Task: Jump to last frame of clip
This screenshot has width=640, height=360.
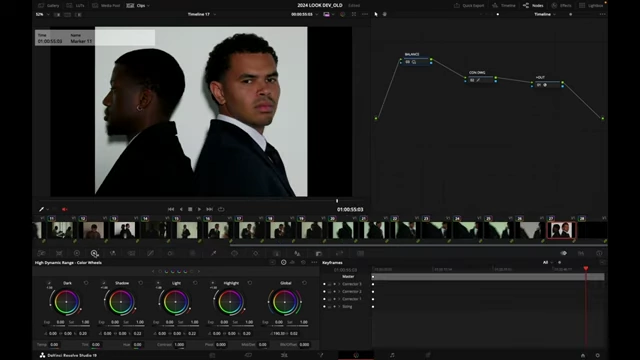Action: [209, 209]
